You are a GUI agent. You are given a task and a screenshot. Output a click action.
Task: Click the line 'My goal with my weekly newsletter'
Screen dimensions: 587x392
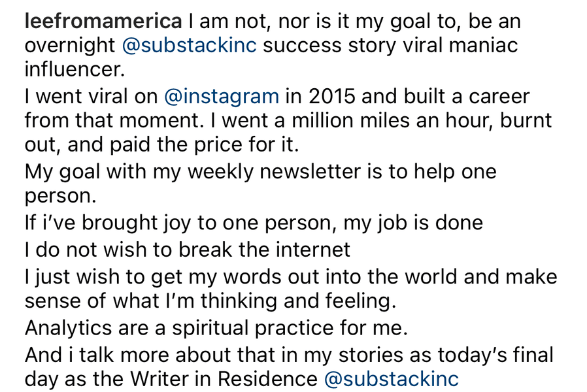(261, 172)
